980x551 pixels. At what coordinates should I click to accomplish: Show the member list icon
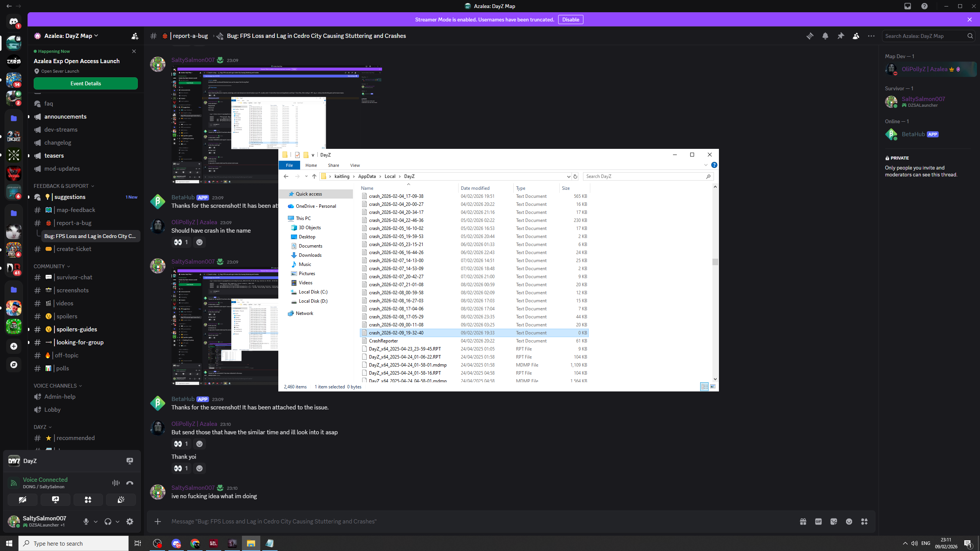coord(856,36)
